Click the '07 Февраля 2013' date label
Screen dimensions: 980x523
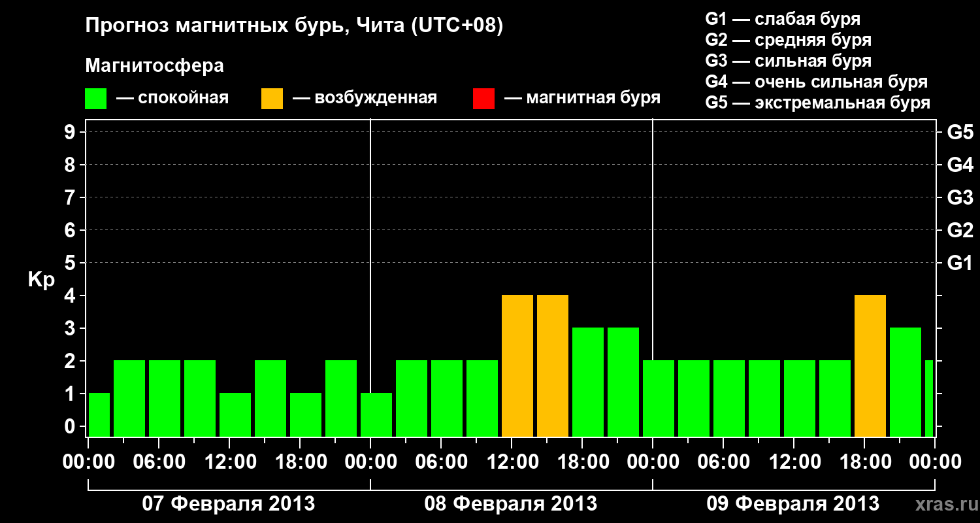229,504
